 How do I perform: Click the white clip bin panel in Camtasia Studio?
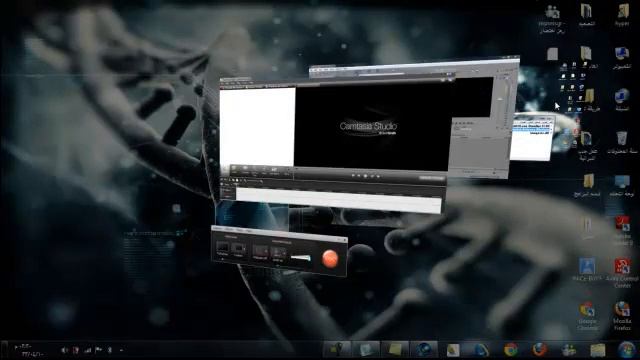coord(257,127)
